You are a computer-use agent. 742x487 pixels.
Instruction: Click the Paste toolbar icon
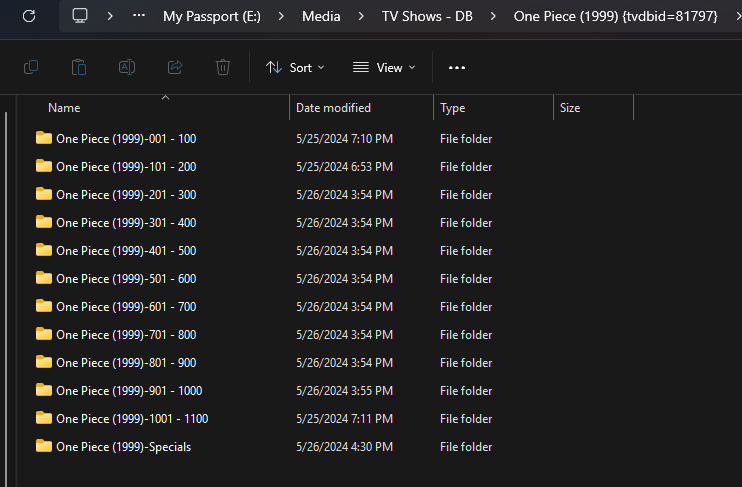tap(79, 67)
